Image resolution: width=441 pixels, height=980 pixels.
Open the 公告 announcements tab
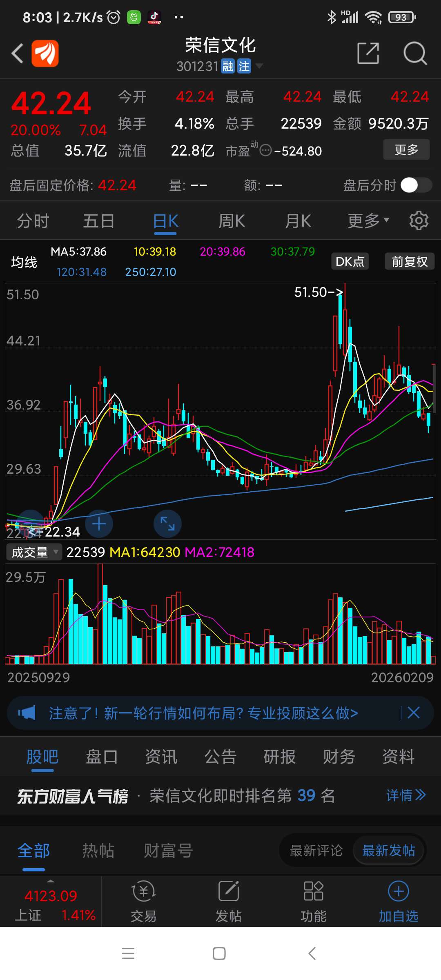coord(220,757)
